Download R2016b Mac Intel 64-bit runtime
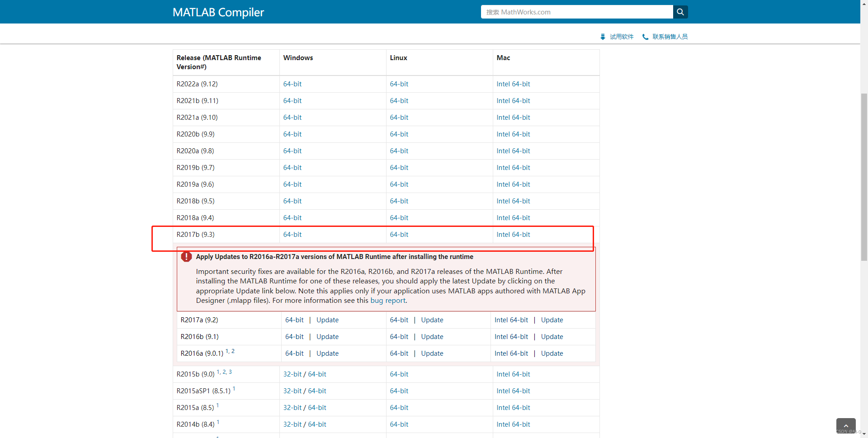868x438 pixels. point(511,337)
